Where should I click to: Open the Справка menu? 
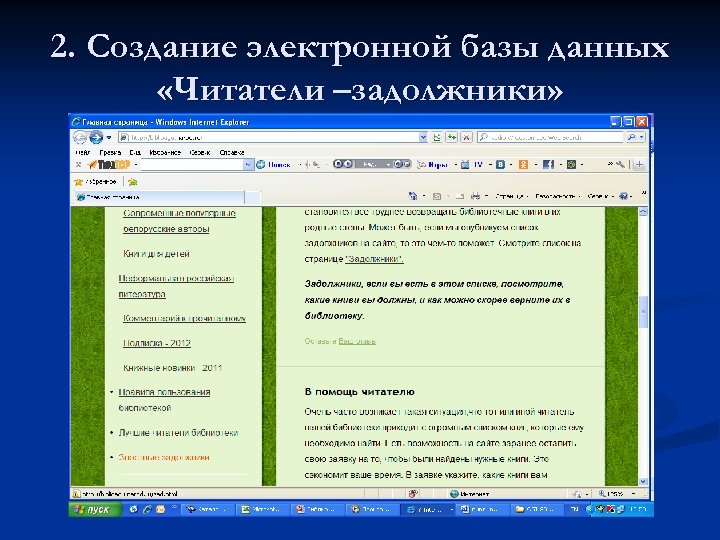[232, 152]
